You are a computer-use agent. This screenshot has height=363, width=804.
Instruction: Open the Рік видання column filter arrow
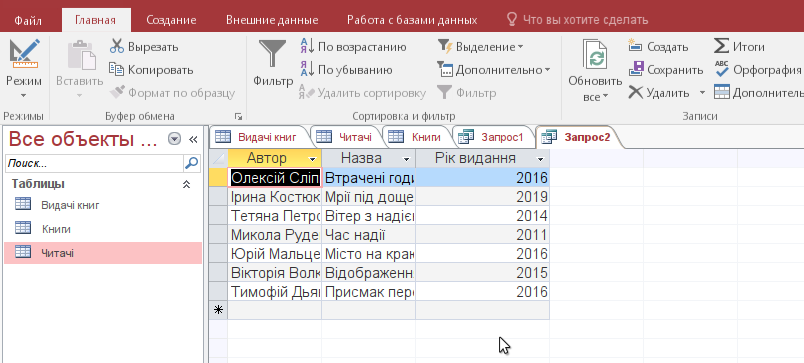coord(540,158)
